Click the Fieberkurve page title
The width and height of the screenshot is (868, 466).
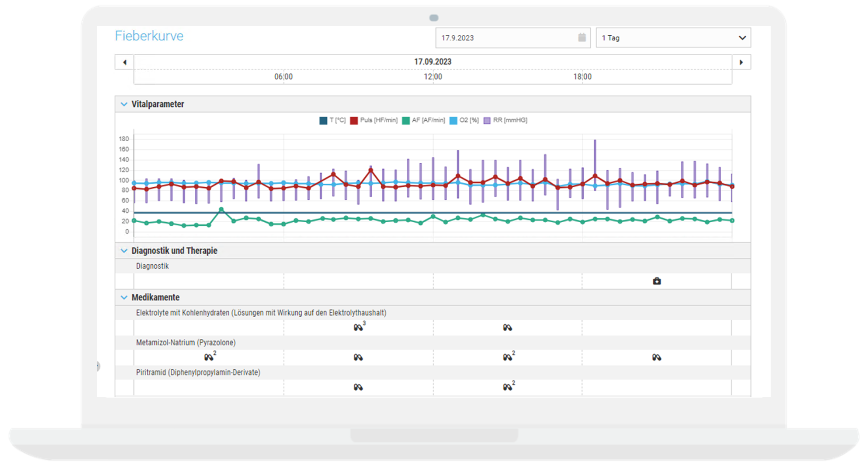tap(149, 36)
